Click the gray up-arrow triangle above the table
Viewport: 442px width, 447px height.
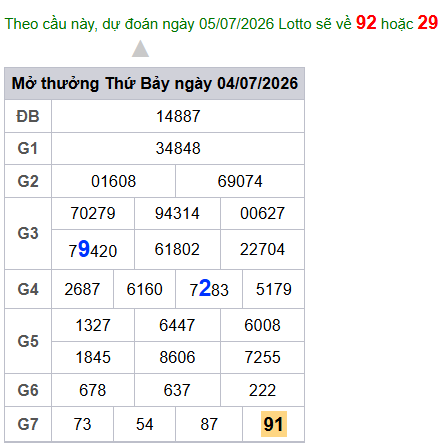140,49
